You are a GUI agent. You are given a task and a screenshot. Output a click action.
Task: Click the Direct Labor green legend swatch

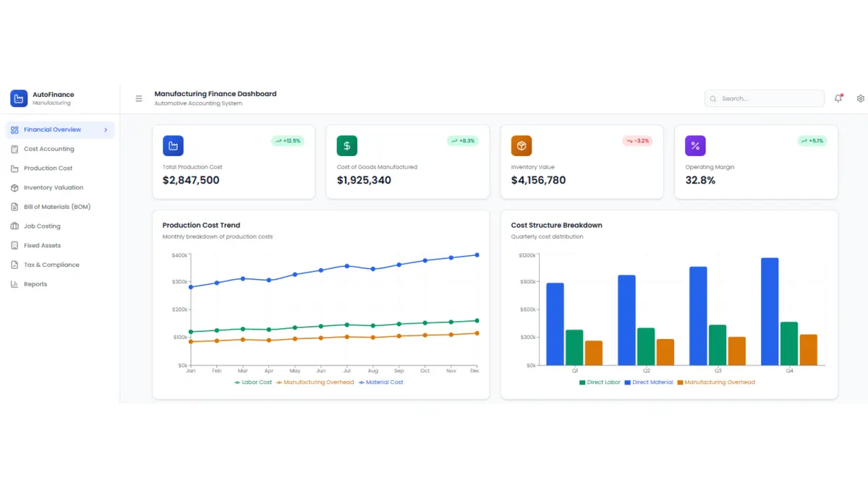[x=582, y=382]
